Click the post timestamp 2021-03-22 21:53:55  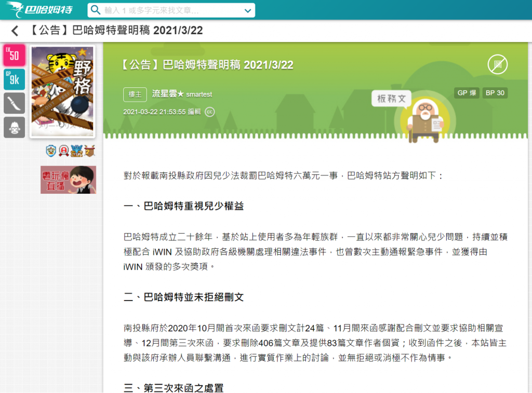point(154,112)
